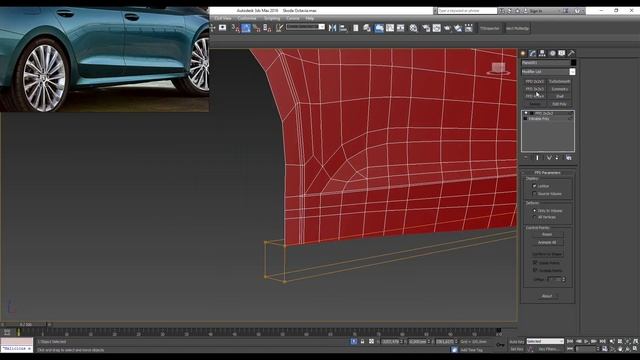The image size is (640, 360).
Task: Pin the modifier stack
Action: click(x=526, y=158)
